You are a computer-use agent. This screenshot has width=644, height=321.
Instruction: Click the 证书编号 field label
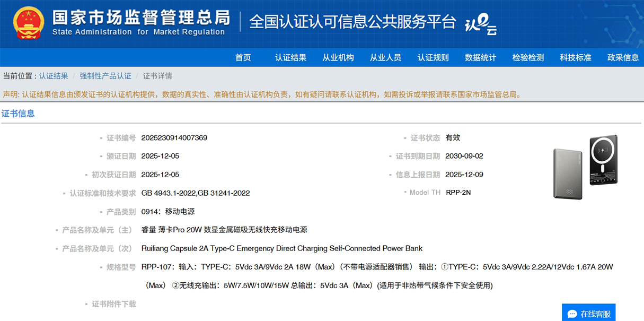(121, 138)
